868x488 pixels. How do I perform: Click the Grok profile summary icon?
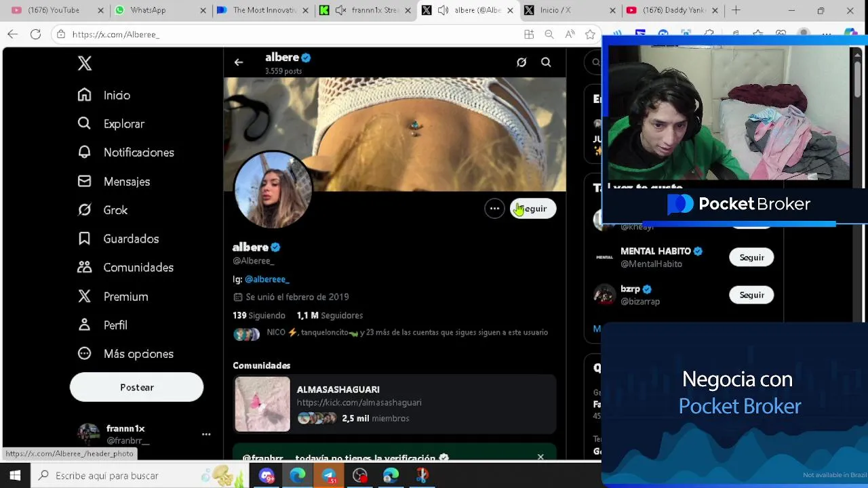click(521, 62)
